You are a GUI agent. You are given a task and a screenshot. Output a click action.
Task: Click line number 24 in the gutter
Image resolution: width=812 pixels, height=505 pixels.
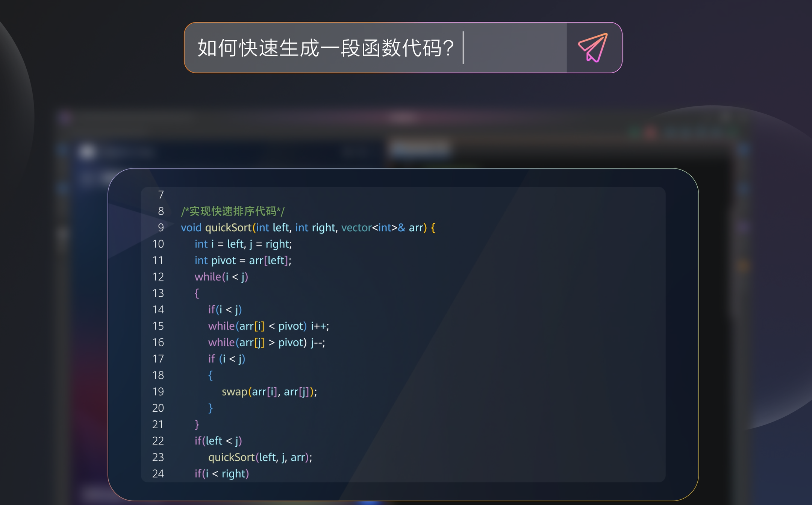158,473
